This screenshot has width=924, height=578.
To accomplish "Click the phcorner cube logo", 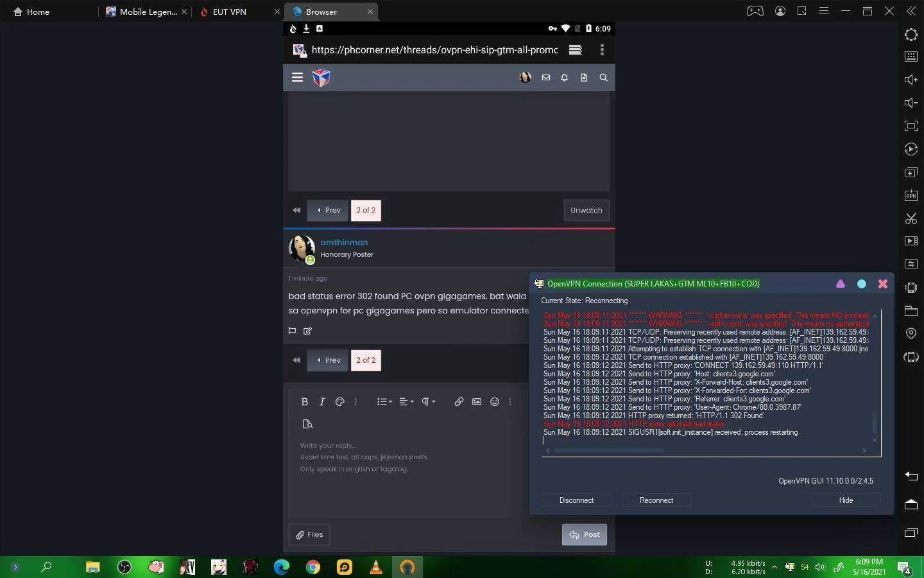I will click(321, 78).
